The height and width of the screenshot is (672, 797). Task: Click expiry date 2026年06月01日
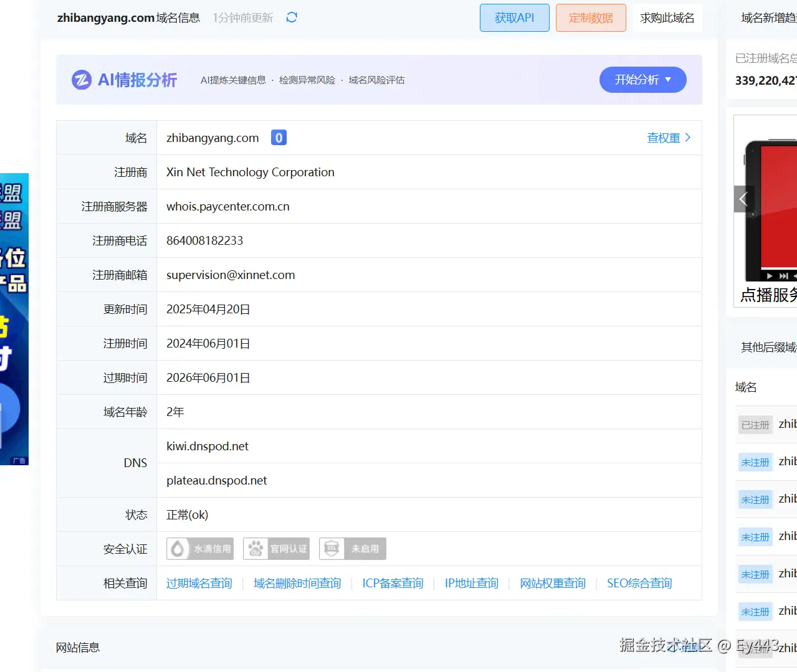(208, 377)
